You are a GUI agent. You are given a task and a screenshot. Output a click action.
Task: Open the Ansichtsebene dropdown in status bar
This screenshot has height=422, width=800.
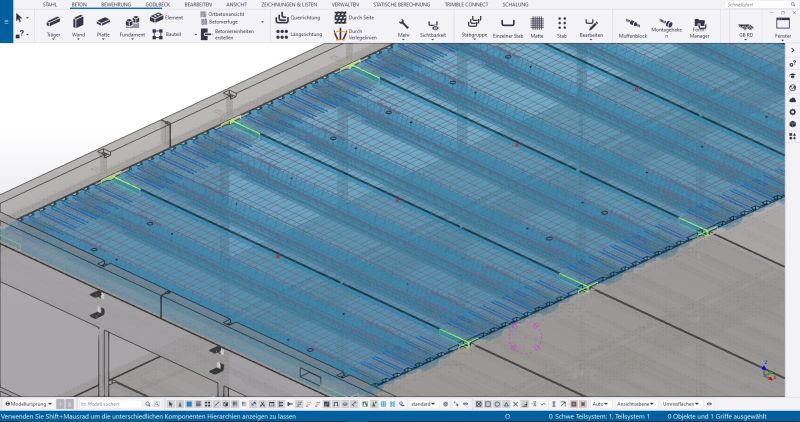coord(636,404)
